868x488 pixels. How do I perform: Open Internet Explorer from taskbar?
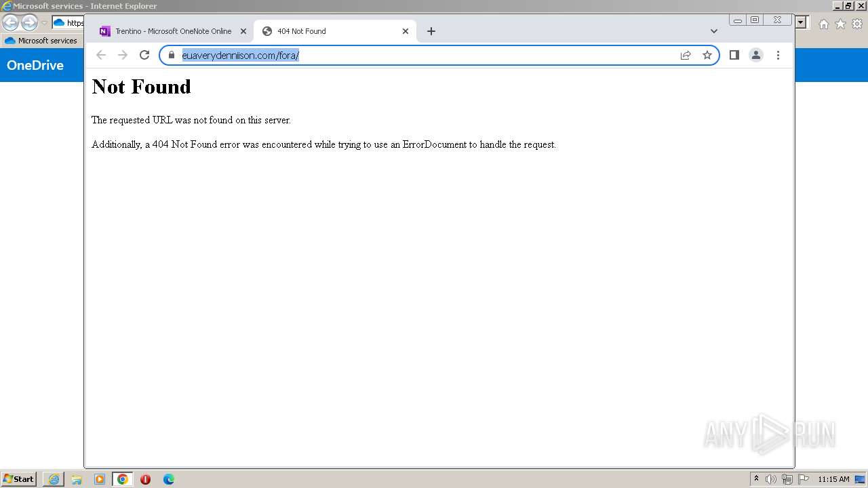pos(54,479)
